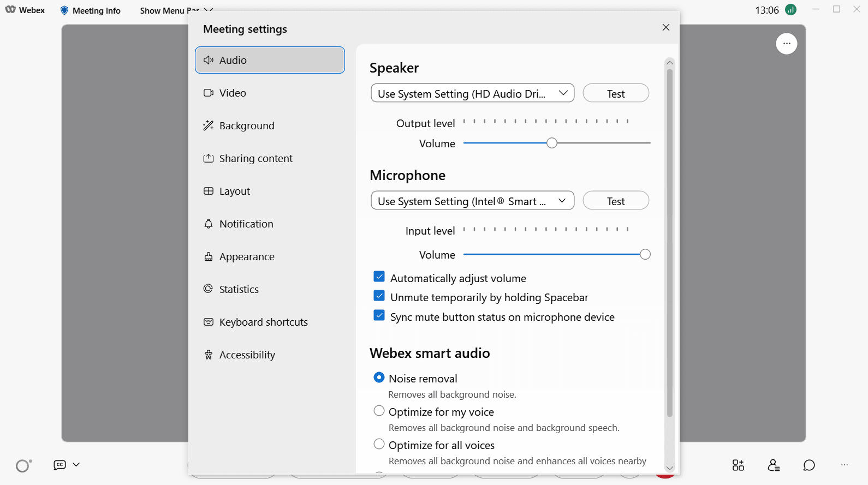Click the Keyboard shortcuts keyboard icon

tap(209, 322)
